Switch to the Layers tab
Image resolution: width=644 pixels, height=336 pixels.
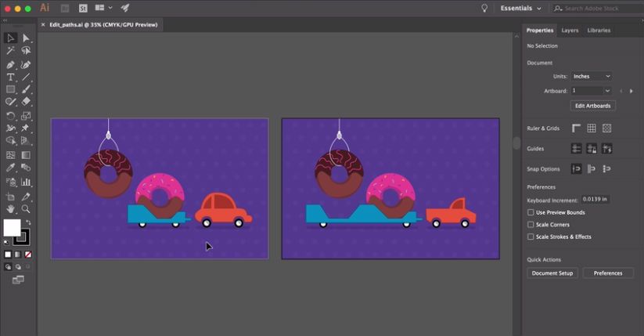tap(570, 31)
